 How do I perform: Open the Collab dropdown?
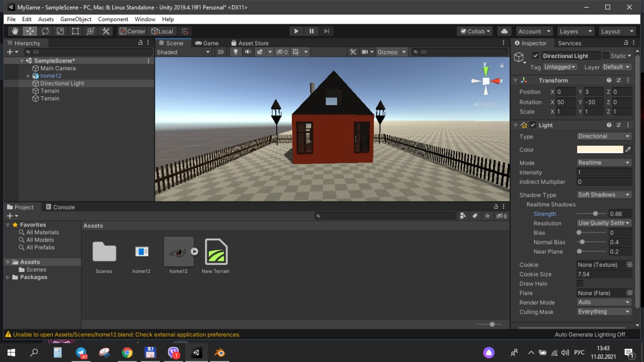coord(475,31)
